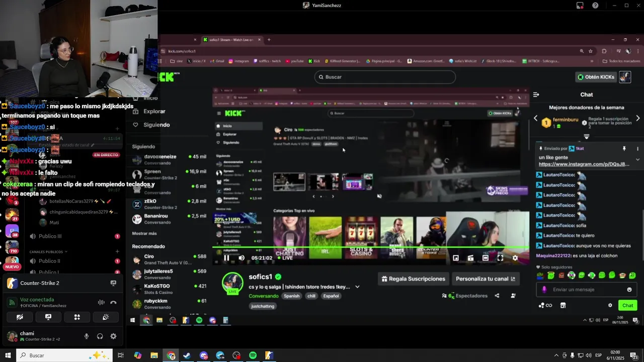Open the pinned instagram.com link

click(584, 164)
